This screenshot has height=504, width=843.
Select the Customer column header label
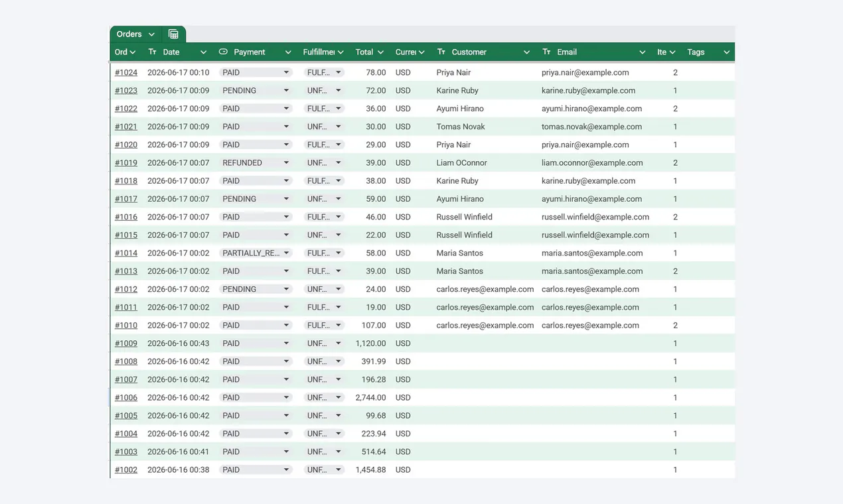click(469, 52)
